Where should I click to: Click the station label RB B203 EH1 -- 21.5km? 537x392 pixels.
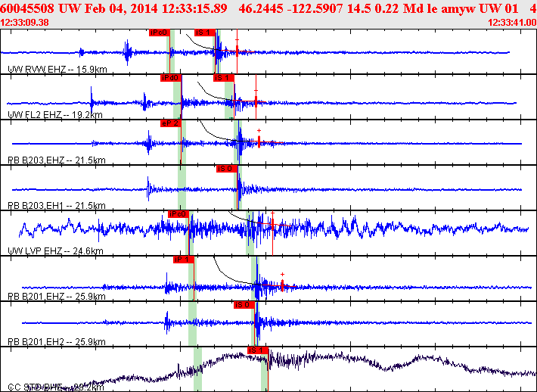tap(57, 206)
